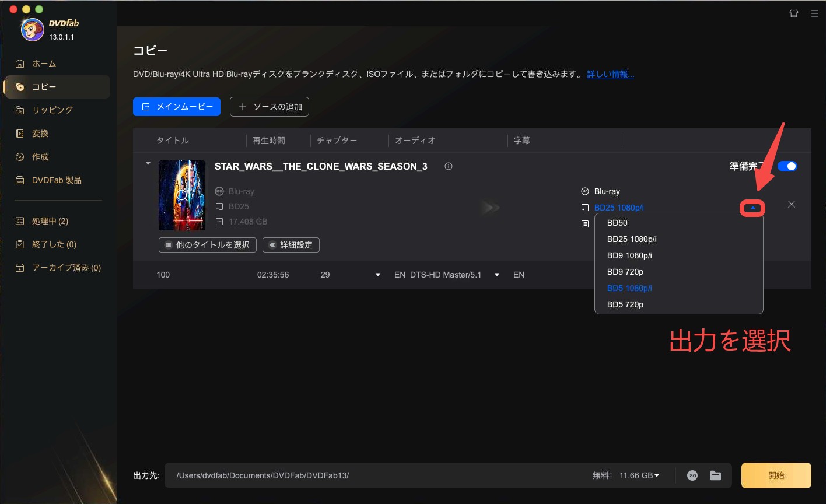
Task: Click オーディオ column header
Action: click(415, 141)
